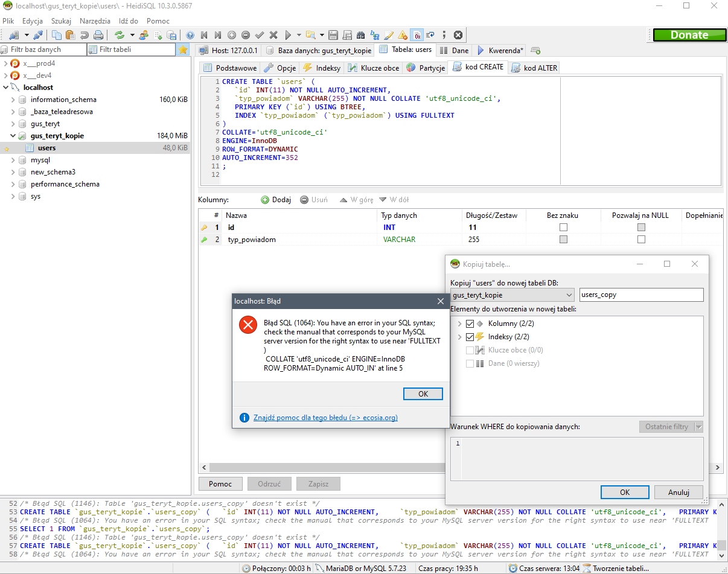
Task: Click OK in the SQL error dialog
Action: [x=423, y=394]
